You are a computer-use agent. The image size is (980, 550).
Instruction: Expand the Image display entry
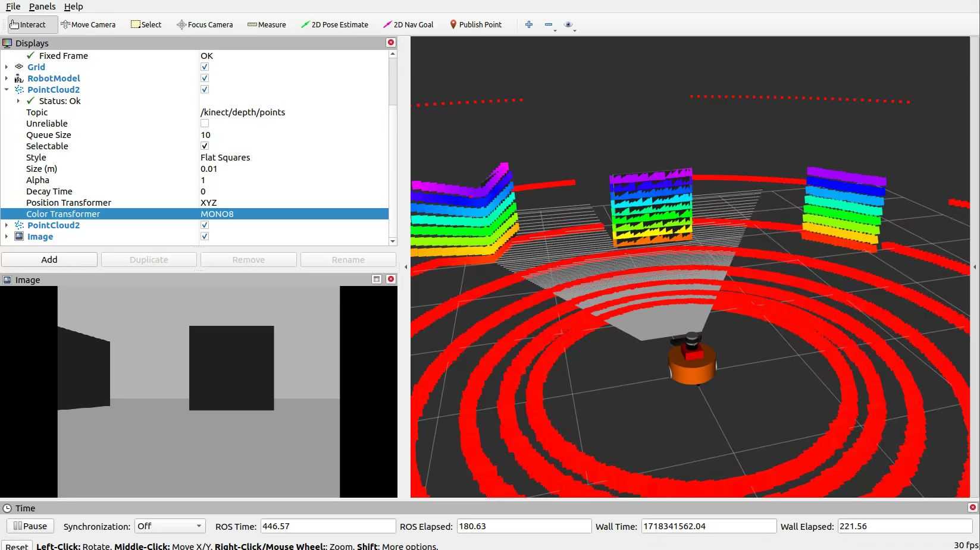(x=7, y=237)
